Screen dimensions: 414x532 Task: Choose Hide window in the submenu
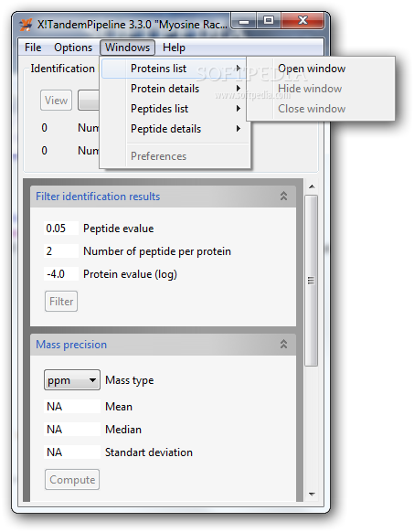tap(321, 89)
